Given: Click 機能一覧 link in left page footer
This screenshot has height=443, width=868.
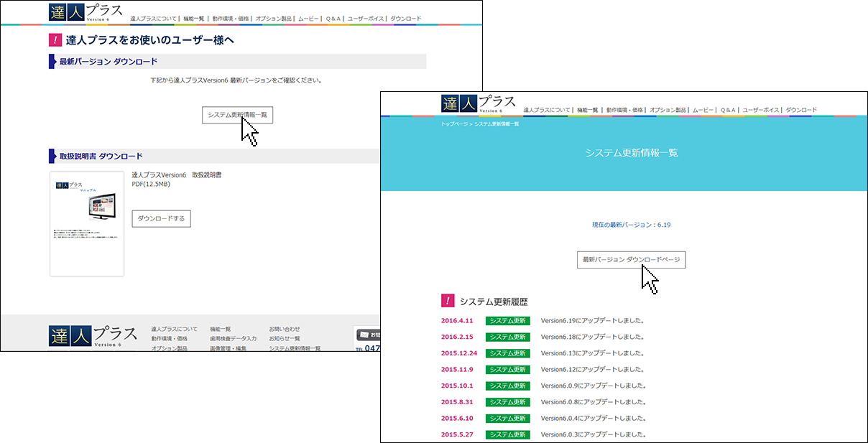Looking at the screenshot, I should coord(221,329).
